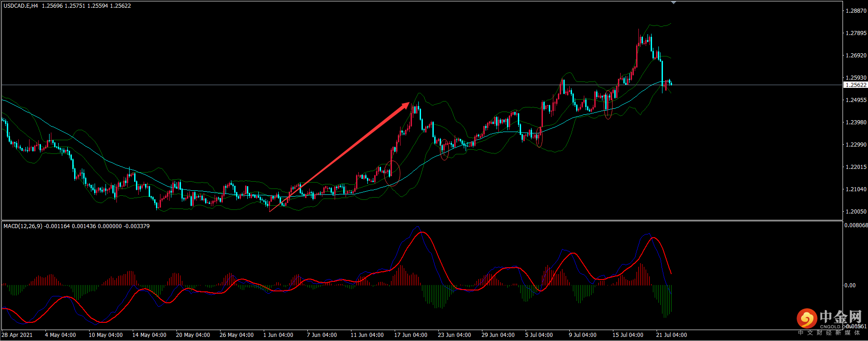Click the red arrowhead of trend arrow
The height and width of the screenshot is (341, 868).
(x=406, y=106)
